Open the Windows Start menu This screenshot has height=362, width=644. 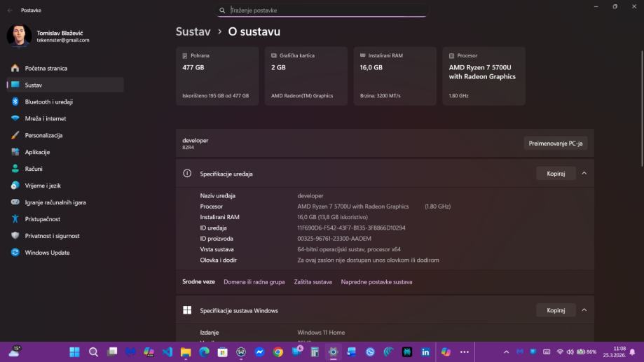click(x=74, y=352)
